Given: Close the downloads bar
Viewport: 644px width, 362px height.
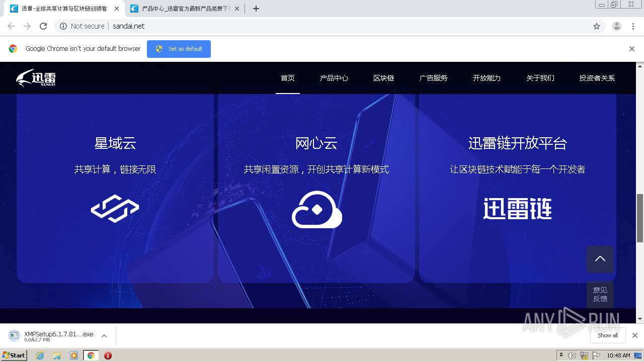Looking at the screenshot, I should point(635,335).
